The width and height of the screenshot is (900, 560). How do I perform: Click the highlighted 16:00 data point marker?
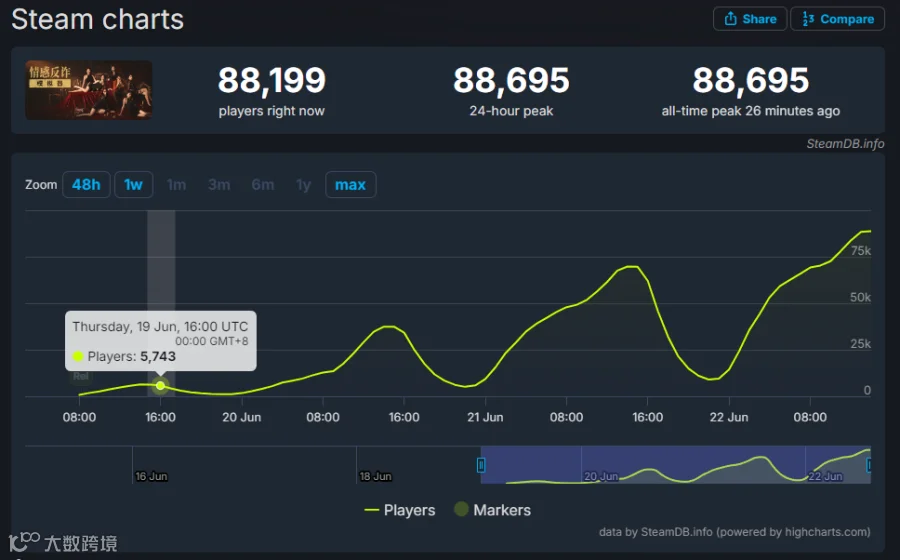pos(161,386)
